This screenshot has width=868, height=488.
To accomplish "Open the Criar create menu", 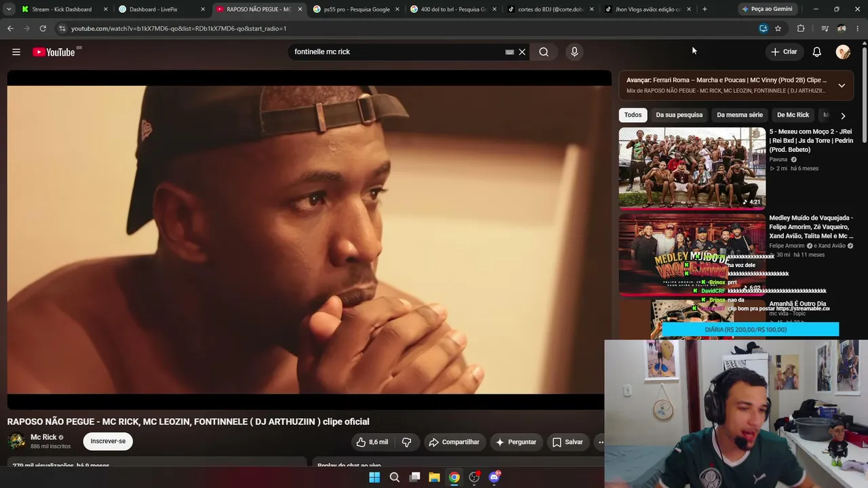I will coord(784,52).
